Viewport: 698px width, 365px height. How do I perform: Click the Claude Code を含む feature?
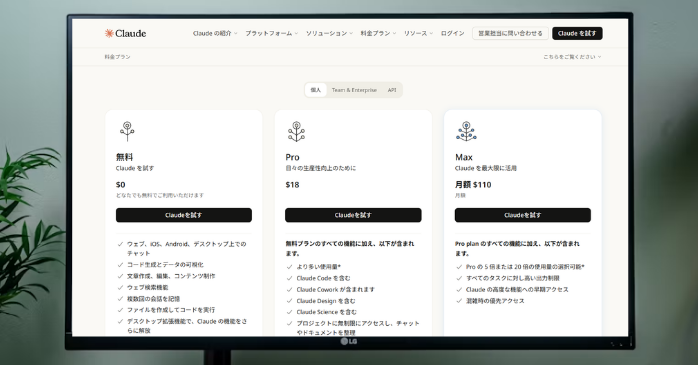point(324,278)
